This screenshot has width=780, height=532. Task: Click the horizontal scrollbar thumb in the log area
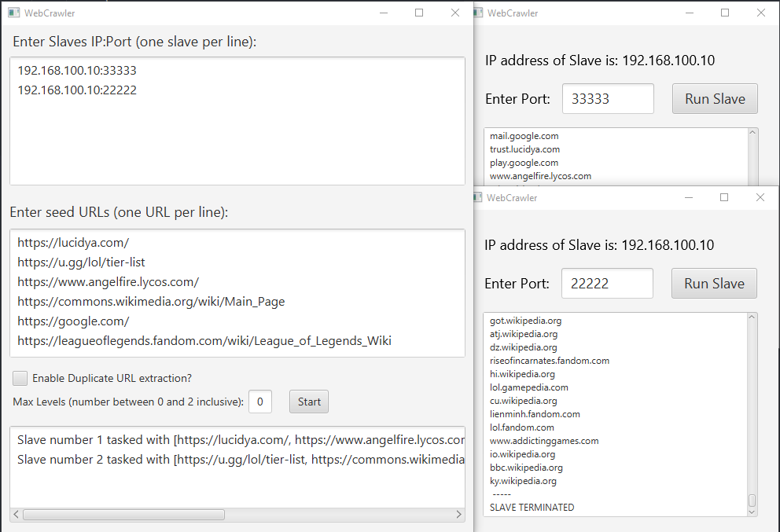[x=124, y=515]
